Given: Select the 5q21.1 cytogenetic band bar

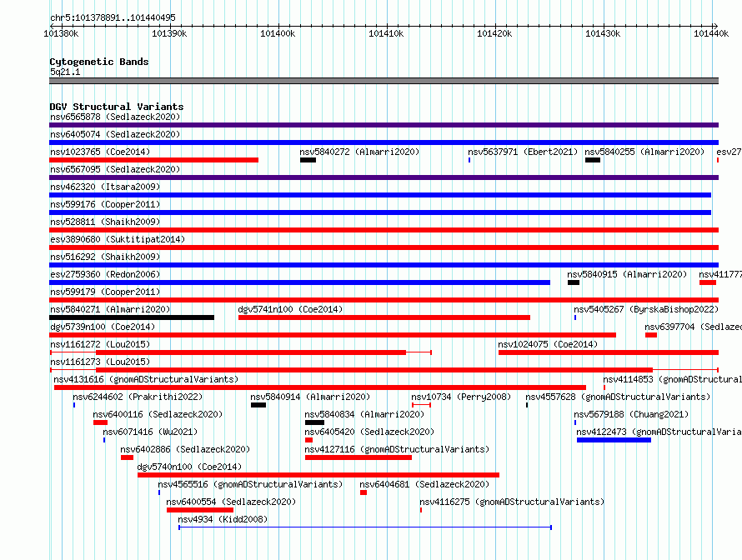Looking at the screenshot, I should [384, 81].
